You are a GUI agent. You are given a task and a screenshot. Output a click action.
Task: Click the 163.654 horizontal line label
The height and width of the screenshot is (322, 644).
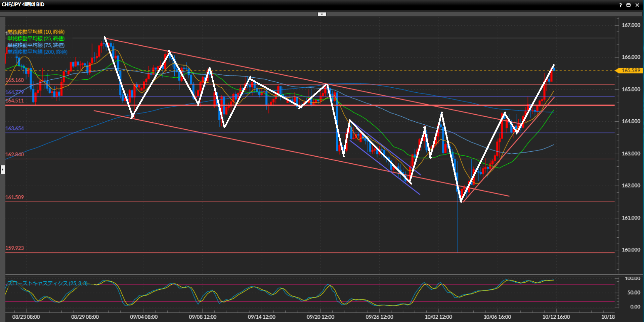click(15, 128)
